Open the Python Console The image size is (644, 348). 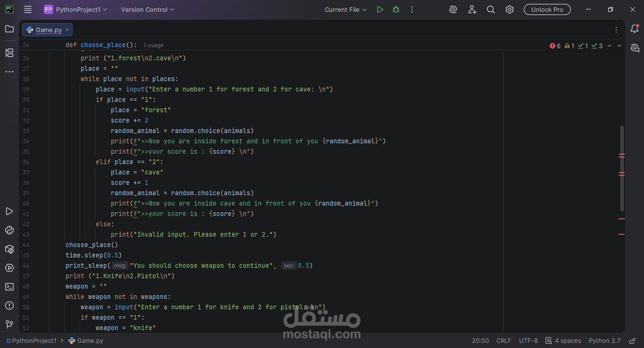[9, 230]
